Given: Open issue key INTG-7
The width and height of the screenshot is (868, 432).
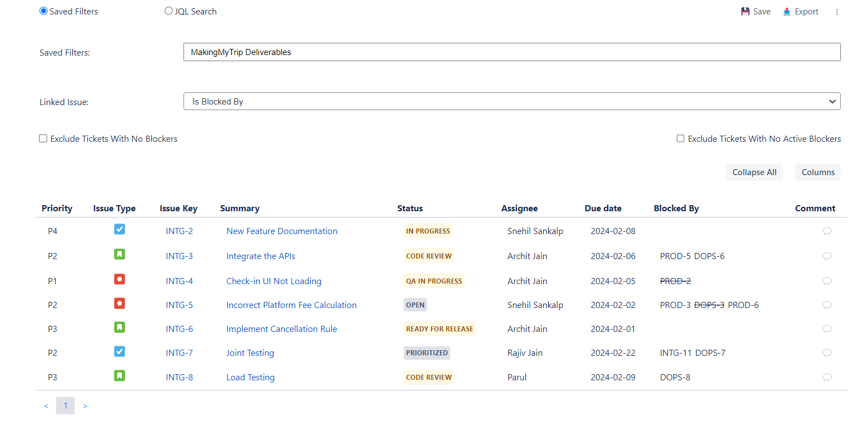Looking at the screenshot, I should [179, 353].
